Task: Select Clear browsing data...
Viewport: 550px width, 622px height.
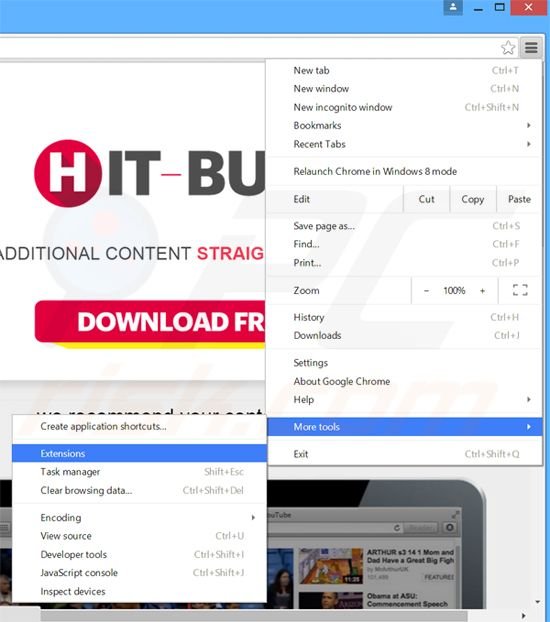Action: [x=139, y=491]
